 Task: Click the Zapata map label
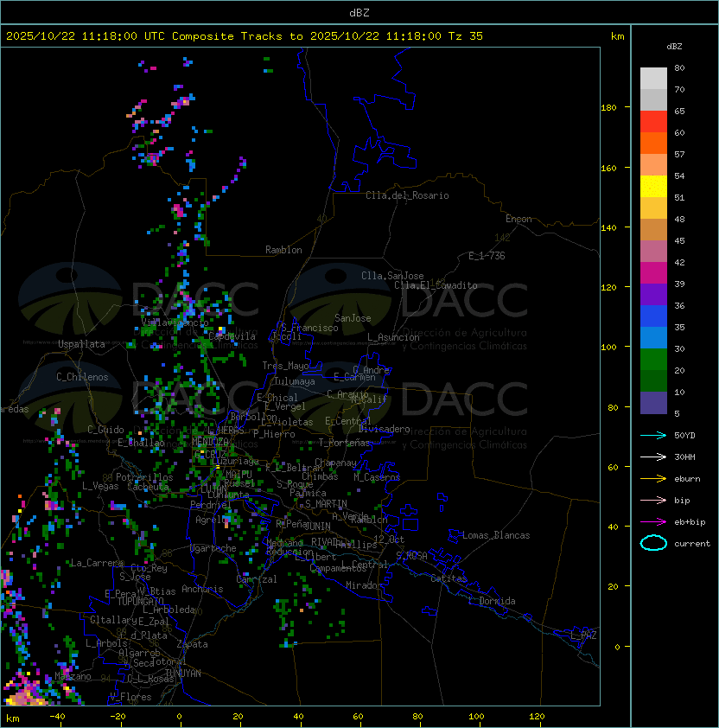[x=192, y=644]
